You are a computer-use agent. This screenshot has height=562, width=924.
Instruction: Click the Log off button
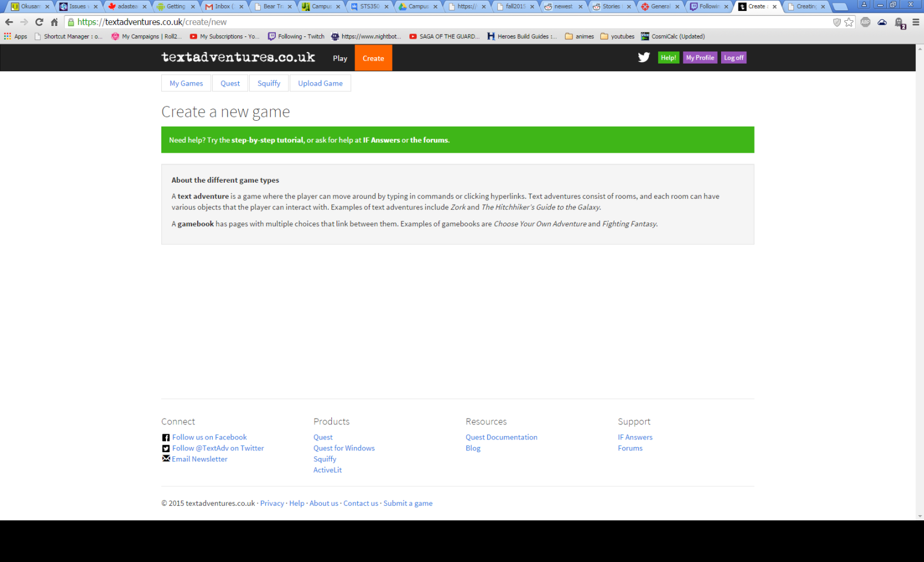(x=734, y=57)
